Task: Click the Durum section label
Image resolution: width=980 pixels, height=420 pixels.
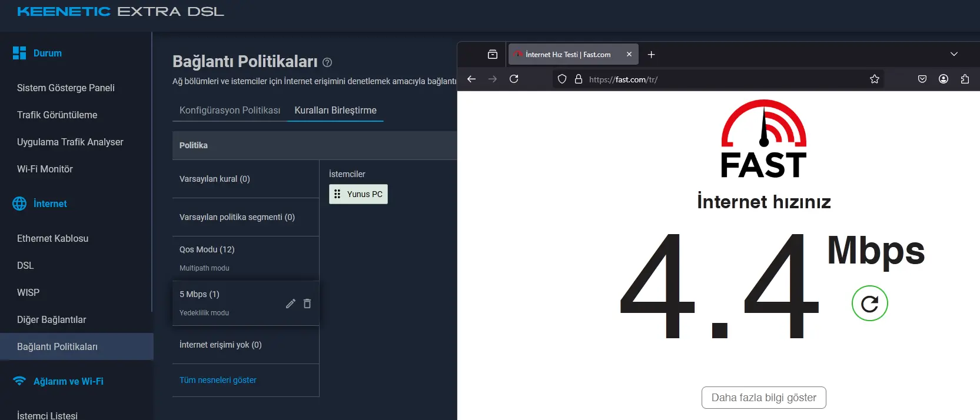Action: [x=48, y=53]
